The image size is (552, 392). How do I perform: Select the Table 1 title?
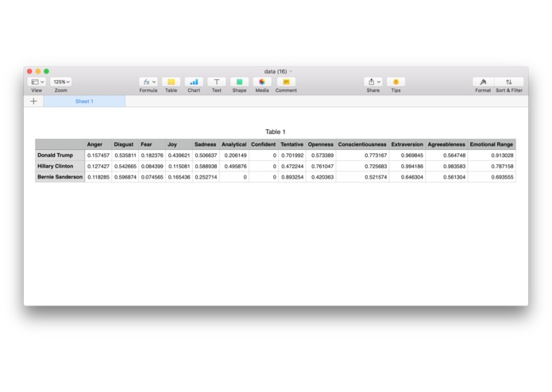pos(276,132)
